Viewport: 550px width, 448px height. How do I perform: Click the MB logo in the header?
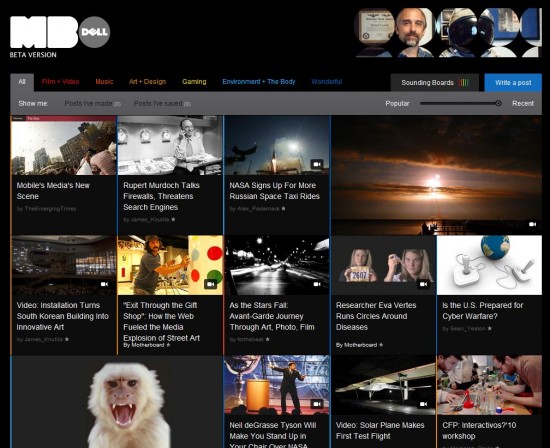coord(44,32)
